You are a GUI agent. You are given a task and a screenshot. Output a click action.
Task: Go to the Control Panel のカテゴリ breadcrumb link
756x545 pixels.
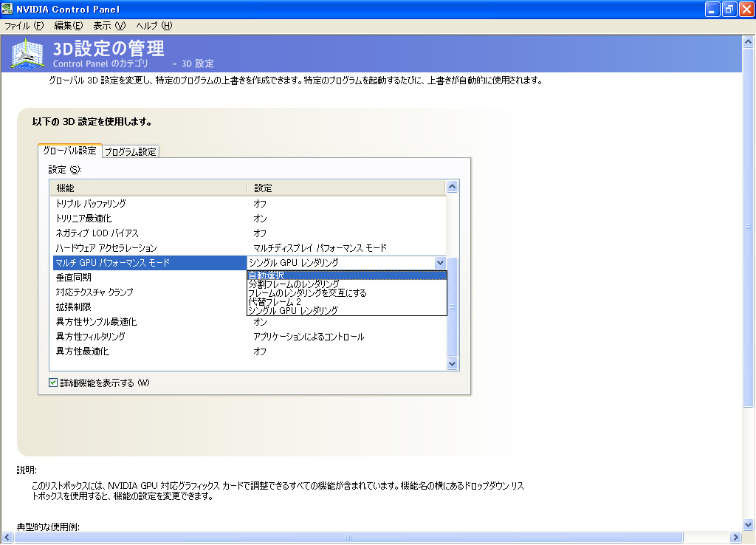[x=100, y=64]
